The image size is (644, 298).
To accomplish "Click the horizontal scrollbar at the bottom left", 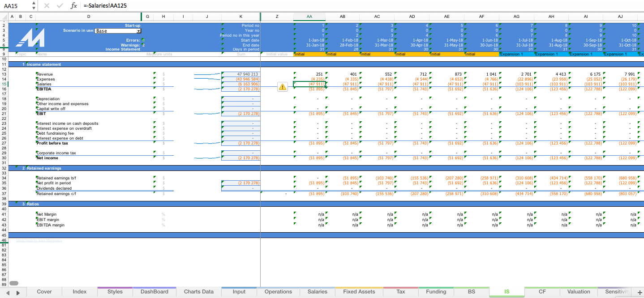I will click(x=13, y=283).
